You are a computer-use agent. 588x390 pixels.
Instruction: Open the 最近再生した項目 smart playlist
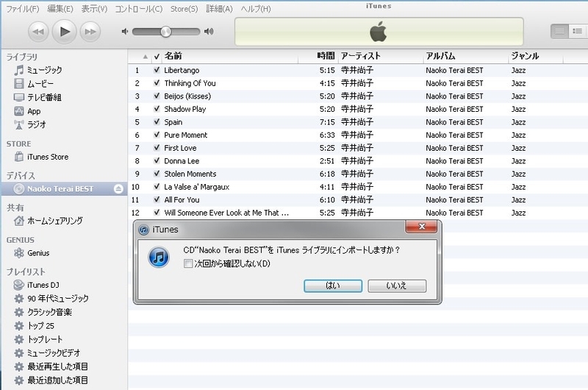pos(58,366)
